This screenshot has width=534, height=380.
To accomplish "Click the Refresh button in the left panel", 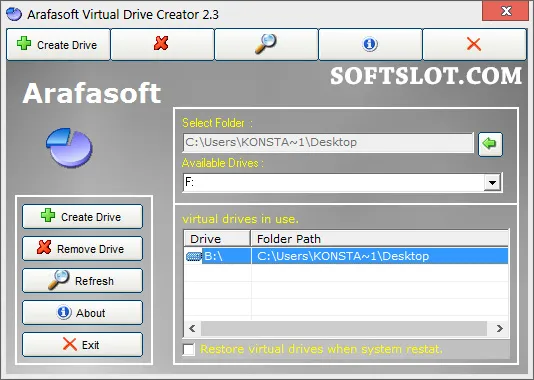I will pos(82,281).
